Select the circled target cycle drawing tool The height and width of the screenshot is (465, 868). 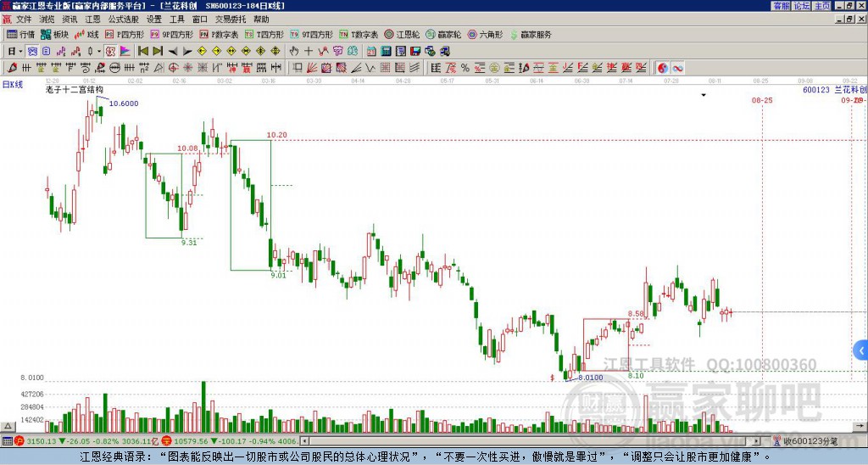[x=173, y=68]
